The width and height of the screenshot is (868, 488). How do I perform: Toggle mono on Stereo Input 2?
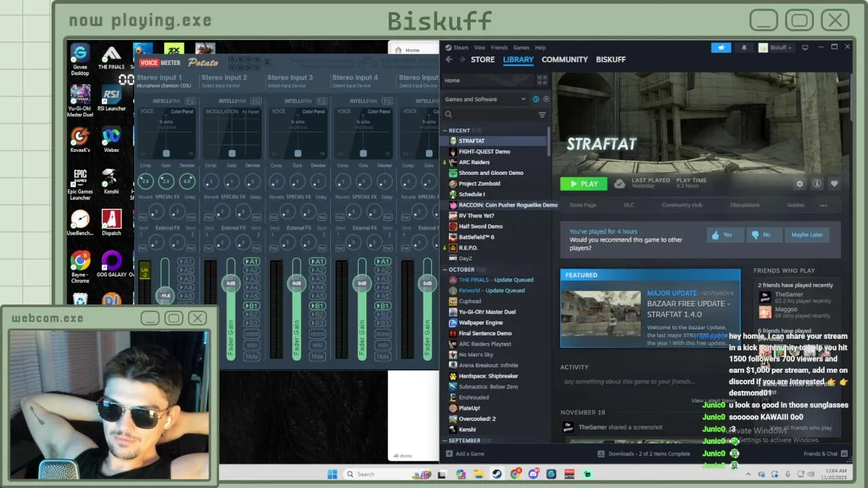tap(252, 334)
